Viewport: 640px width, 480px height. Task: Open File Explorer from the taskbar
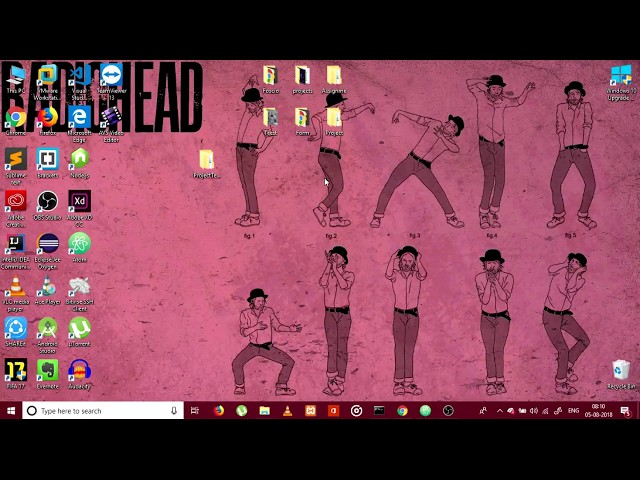pyautogui.click(x=264, y=411)
